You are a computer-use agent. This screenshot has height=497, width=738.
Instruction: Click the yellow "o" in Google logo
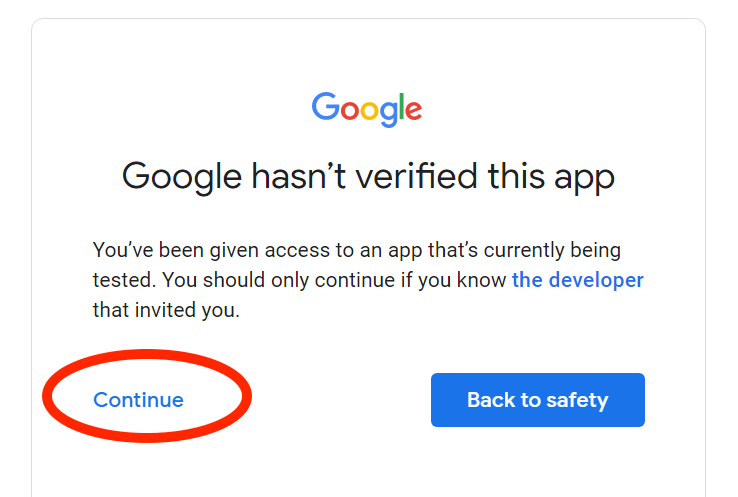pyautogui.click(x=369, y=109)
